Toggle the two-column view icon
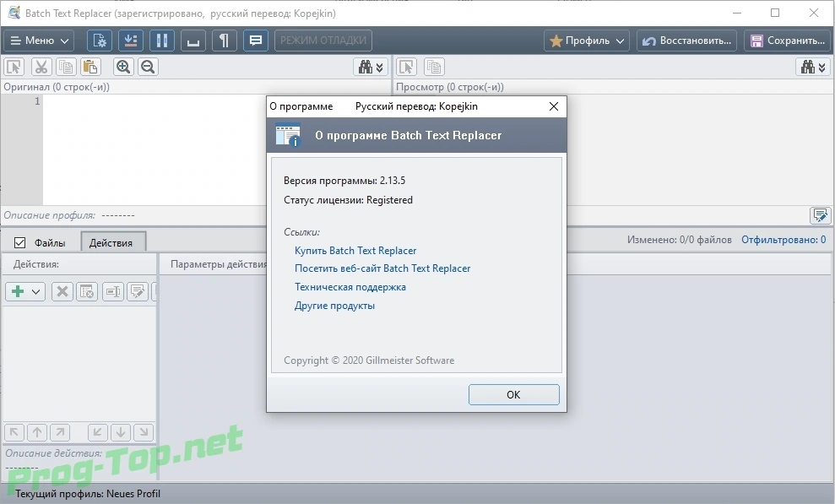This screenshot has height=504, width=835. pyautogui.click(x=162, y=41)
